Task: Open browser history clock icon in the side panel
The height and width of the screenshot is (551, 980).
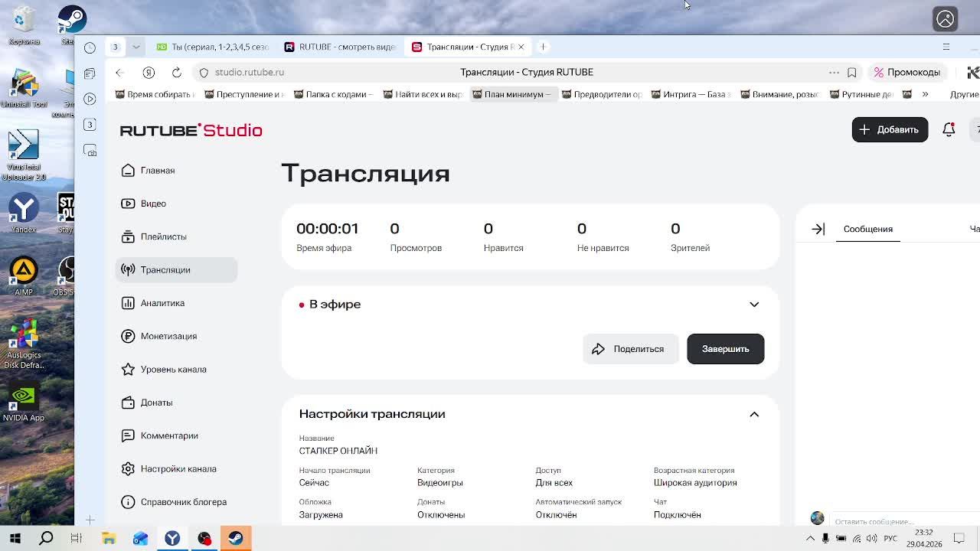Action: pyautogui.click(x=90, y=47)
